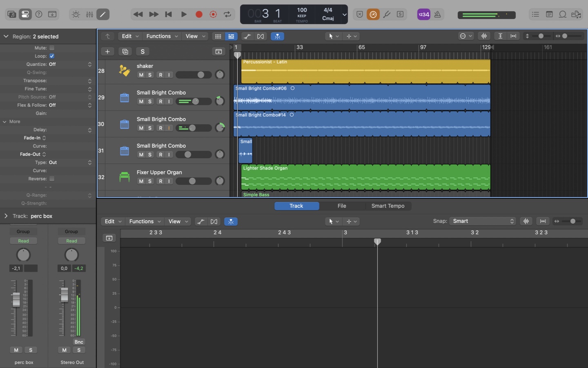This screenshot has width=588, height=368.
Task: Click the metronome icon
Action: (x=437, y=14)
